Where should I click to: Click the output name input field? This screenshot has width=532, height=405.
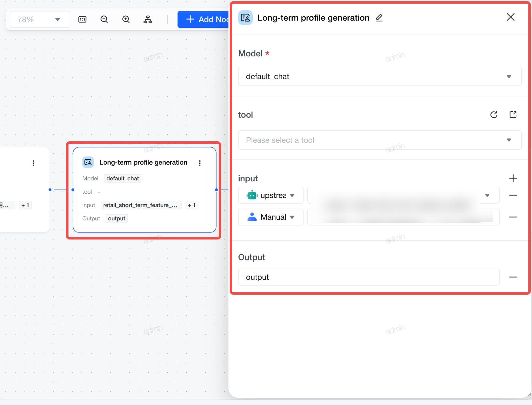(x=369, y=277)
